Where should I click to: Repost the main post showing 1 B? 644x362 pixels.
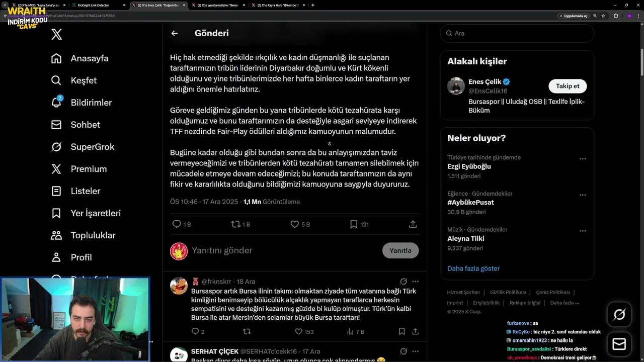(x=235, y=224)
